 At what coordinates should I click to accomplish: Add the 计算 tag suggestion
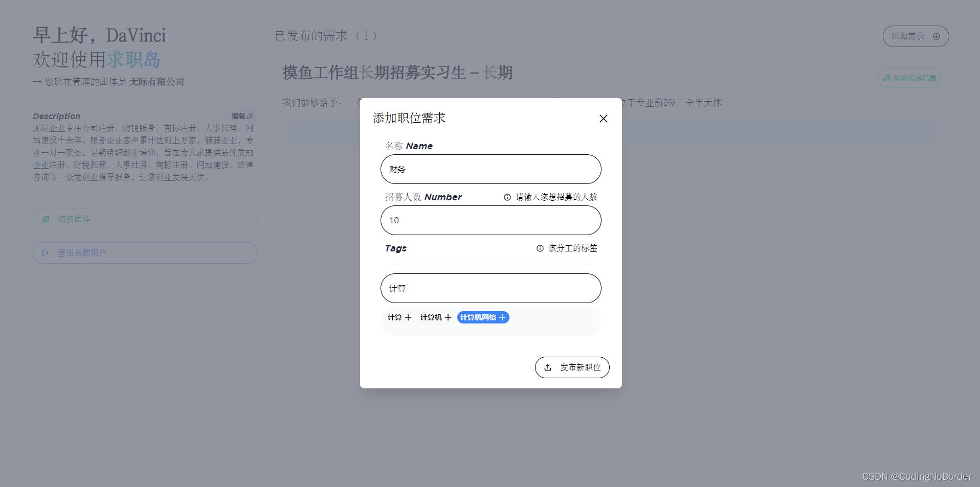click(x=399, y=317)
